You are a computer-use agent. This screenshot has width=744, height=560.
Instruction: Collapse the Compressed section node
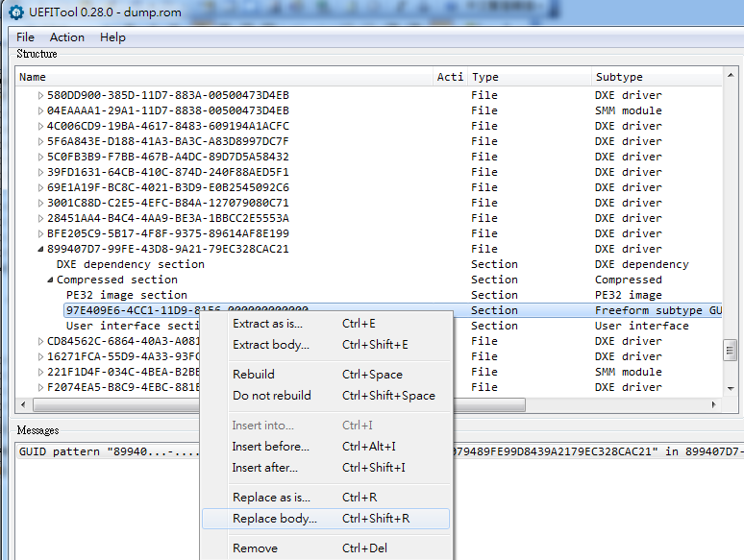(x=50, y=280)
